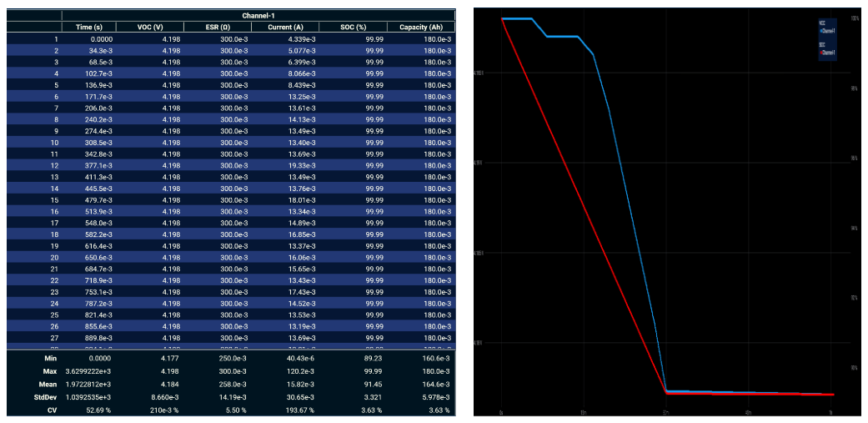Click the StdDev statistics row label
Viewport: 868px width, 423px height.
pos(47,399)
